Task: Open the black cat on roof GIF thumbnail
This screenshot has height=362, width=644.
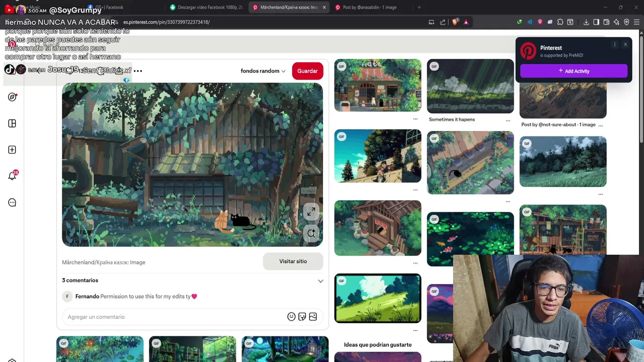Action: pyautogui.click(x=470, y=163)
